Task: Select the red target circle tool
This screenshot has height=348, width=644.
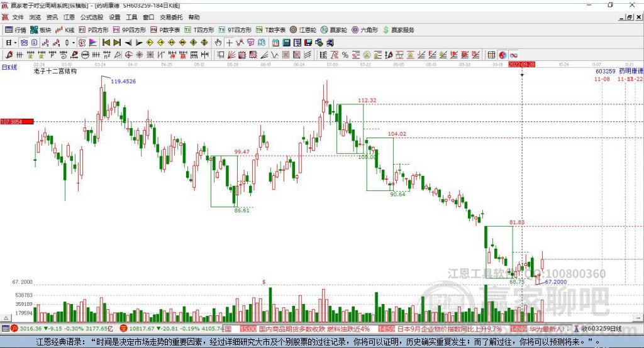Action: 128,55
